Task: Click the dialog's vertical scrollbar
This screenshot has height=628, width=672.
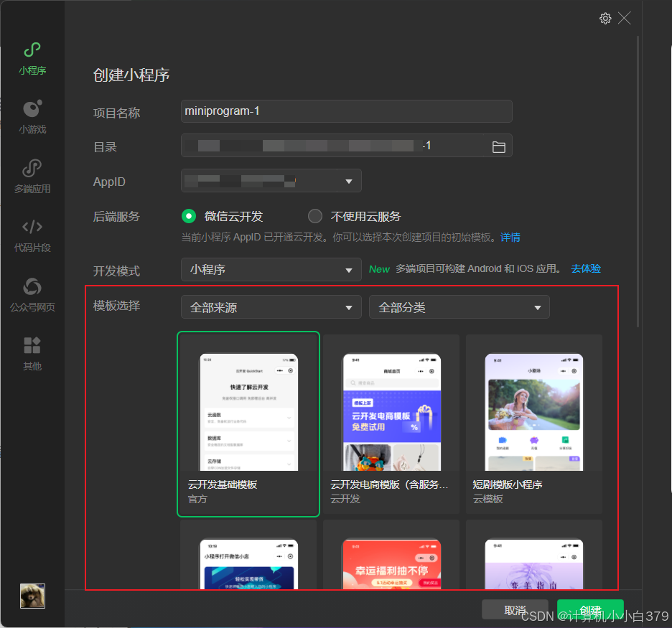Action: point(638,182)
